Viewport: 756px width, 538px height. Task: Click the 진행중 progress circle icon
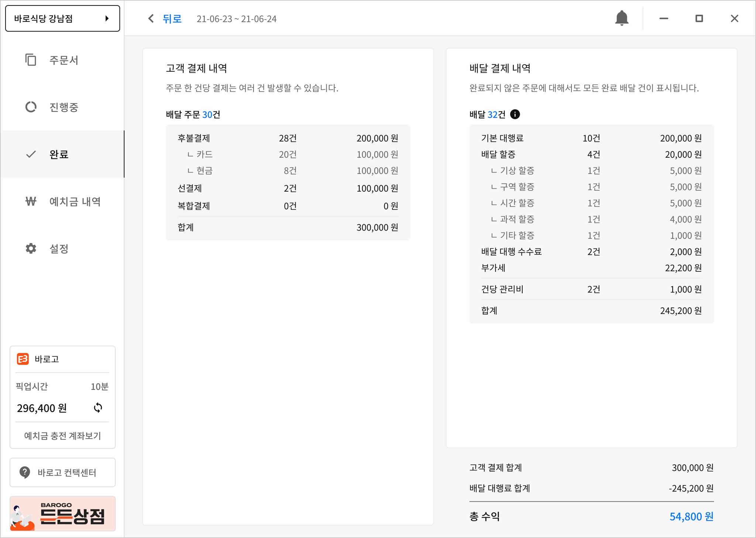tap(31, 107)
